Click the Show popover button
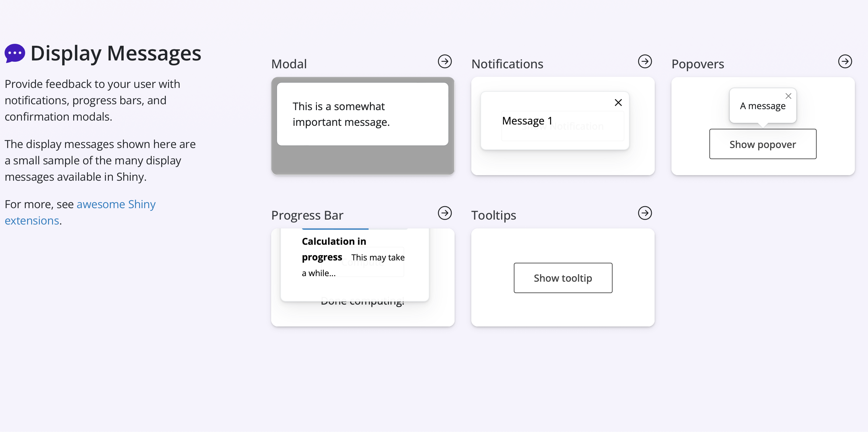 tap(763, 144)
